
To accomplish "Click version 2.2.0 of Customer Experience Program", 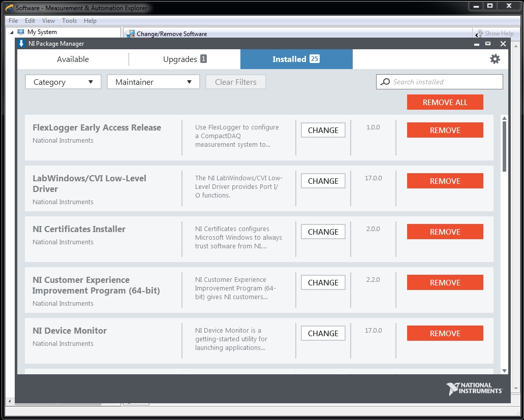I will (373, 279).
